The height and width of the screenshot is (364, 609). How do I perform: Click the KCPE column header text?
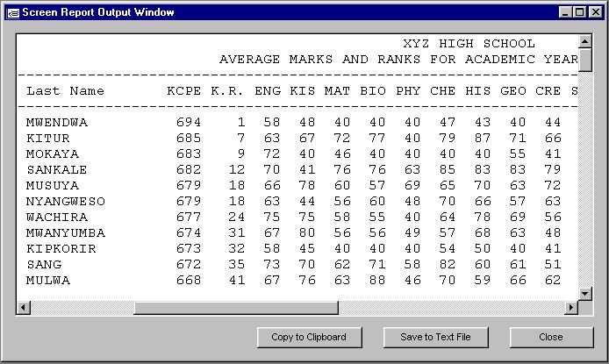(184, 90)
